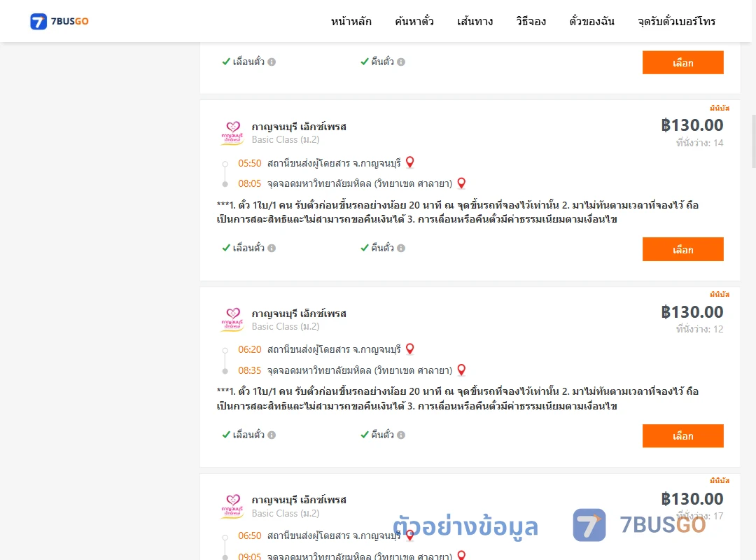This screenshot has height=560, width=756.
Task: Click ฿130.00 price in 06:50 card
Action: [x=692, y=498]
